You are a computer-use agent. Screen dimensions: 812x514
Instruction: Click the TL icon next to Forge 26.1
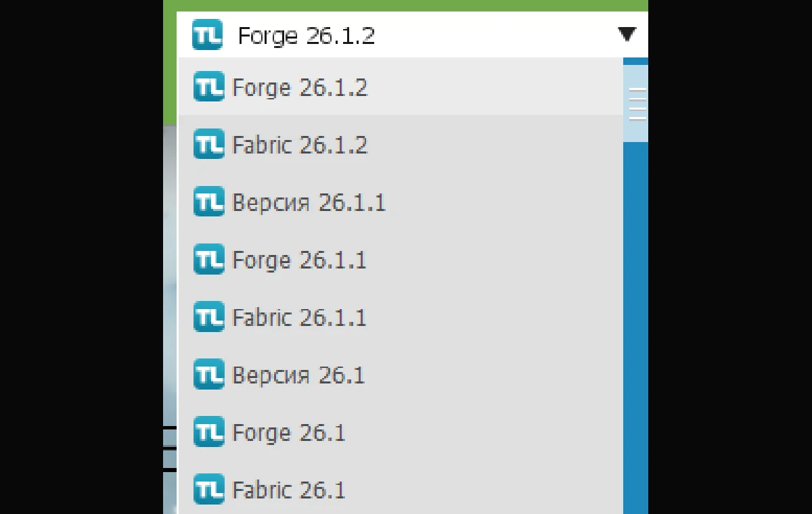tap(208, 432)
